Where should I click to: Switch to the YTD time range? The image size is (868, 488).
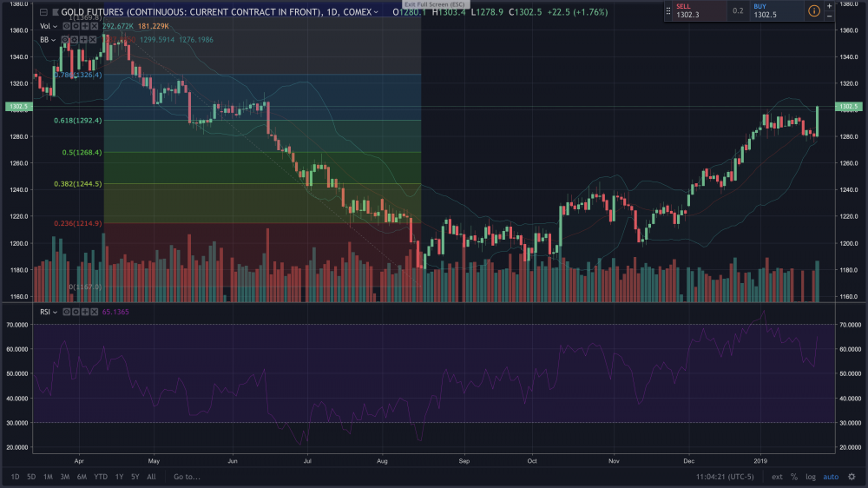tap(101, 477)
